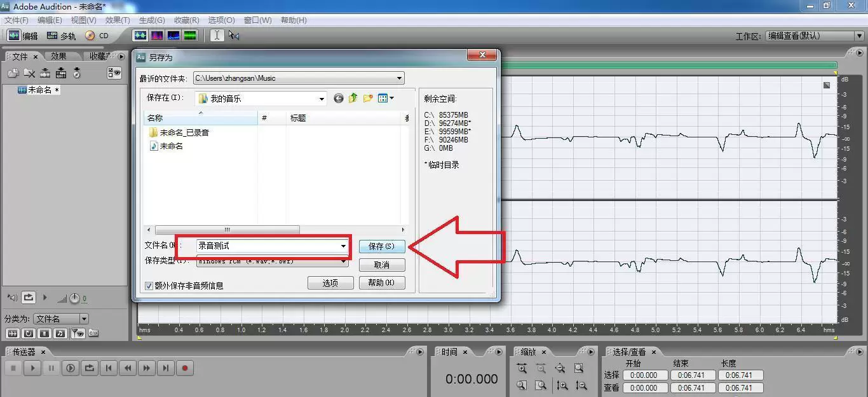Open 分类为 文件名 sort dropdown
868x397 pixels.
tap(61, 319)
